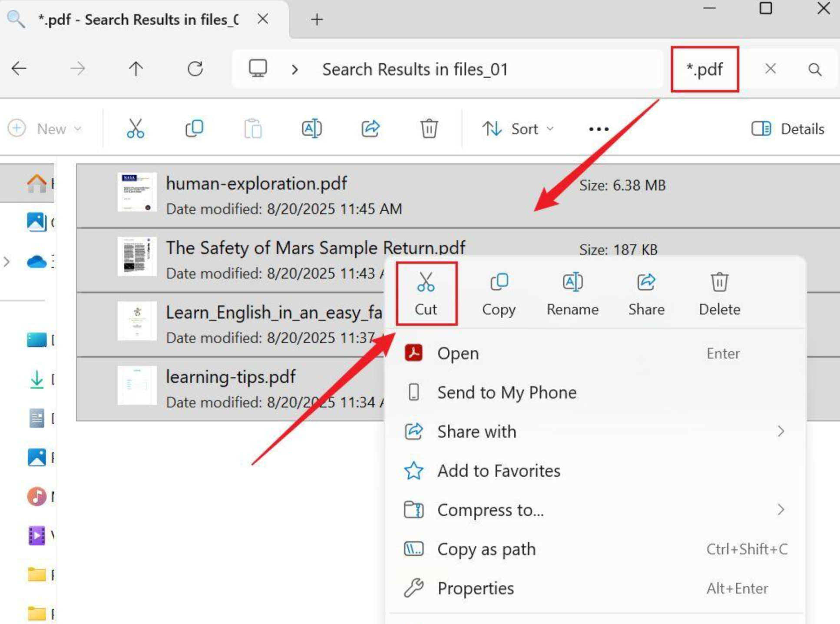Screen dimensions: 840x624
Task: Select the human-exploration.pdf thumbnail
Action: tap(137, 192)
